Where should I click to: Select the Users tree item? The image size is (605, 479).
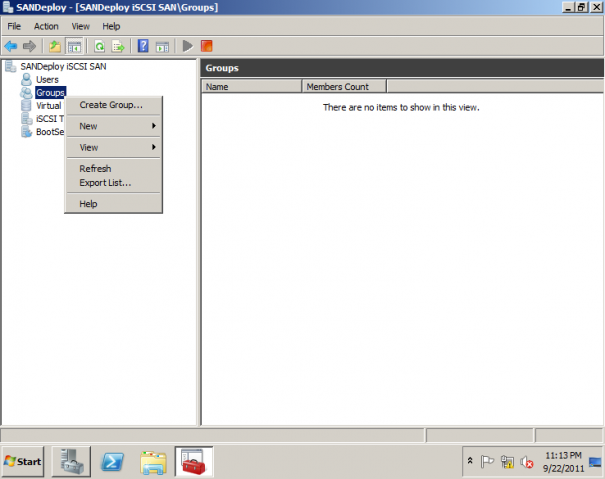click(47, 80)
